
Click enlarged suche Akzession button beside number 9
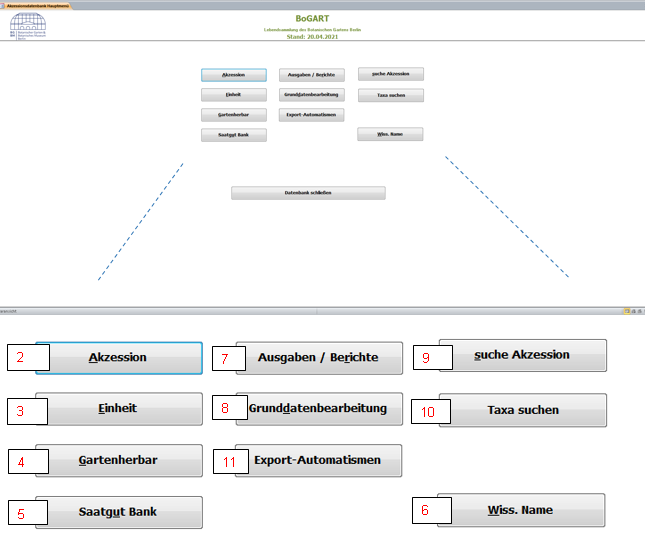(x=523, y=355)
